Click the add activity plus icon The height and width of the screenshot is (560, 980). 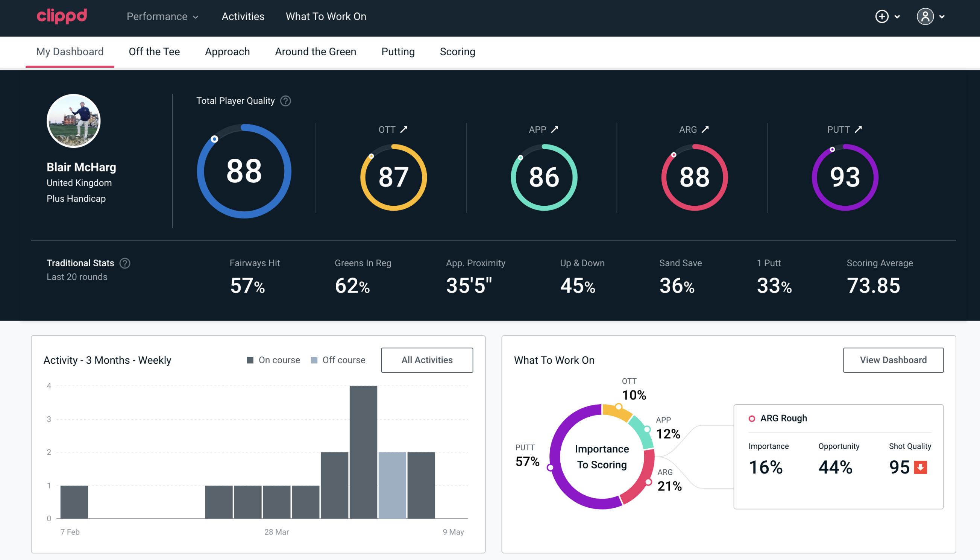pyautogui.click(x=882, y=17)
